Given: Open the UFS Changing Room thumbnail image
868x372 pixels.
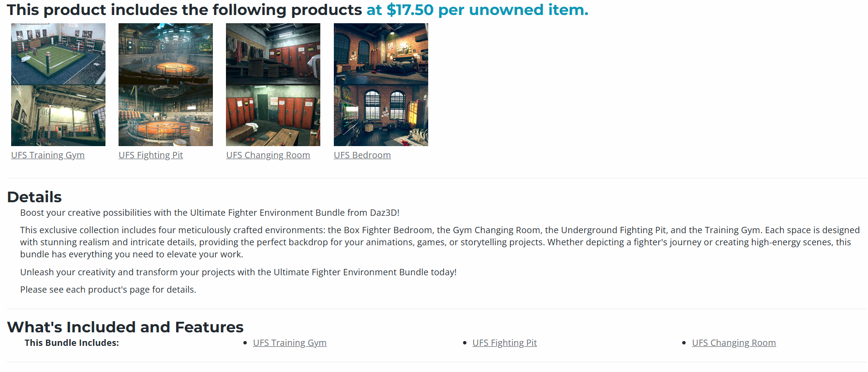Looking at the screenshot, I should point(273,85).
